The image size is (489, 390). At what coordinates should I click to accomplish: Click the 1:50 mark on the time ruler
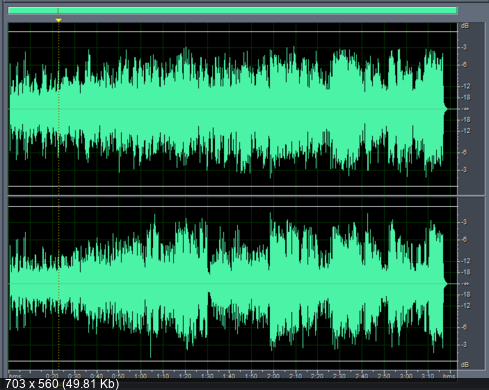click(251, 376)
